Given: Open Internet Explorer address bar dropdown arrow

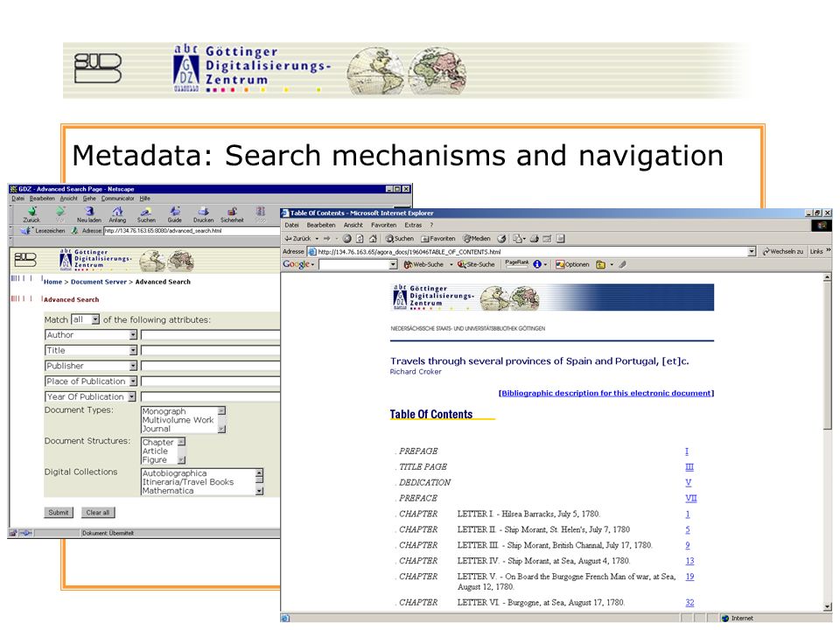Looking at the screenshot, I should coord(752,251).
